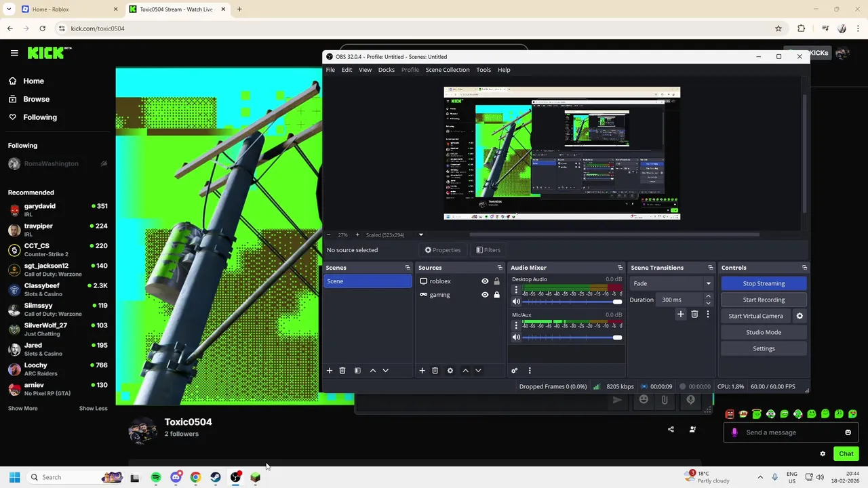Open OBS Edit menu
The image size is (868, 488).
pyautogui.click(x=347, y=70)
